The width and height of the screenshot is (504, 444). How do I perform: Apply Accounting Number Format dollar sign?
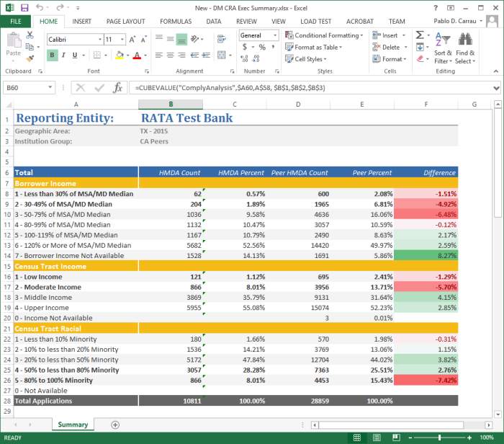[245, 47]
